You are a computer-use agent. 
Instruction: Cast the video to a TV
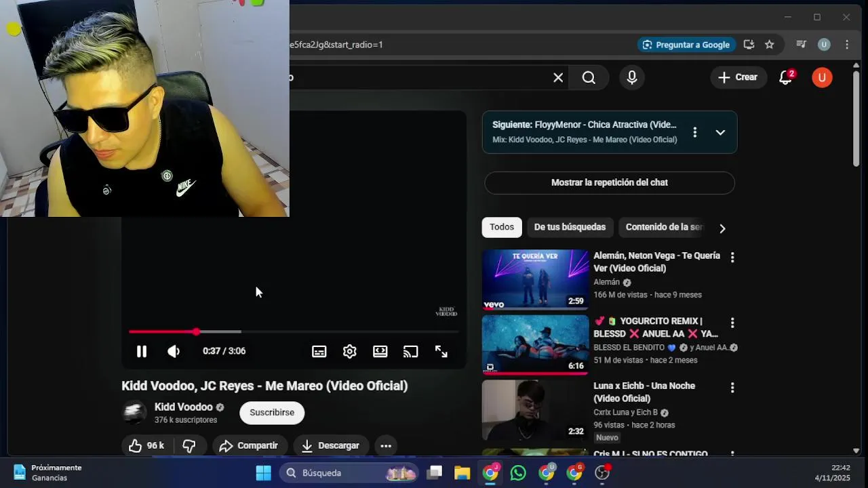point(411,351)
